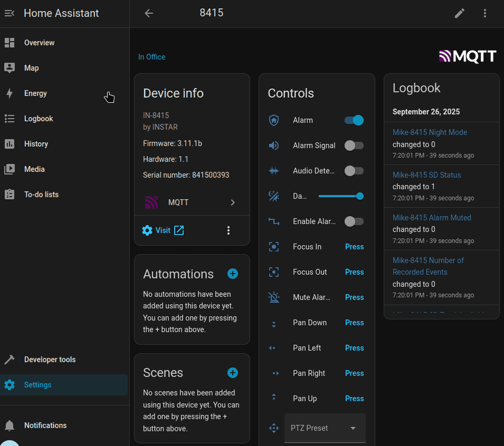
Task: Expand the MQTT row in Device info
Action: coord(232,202)
